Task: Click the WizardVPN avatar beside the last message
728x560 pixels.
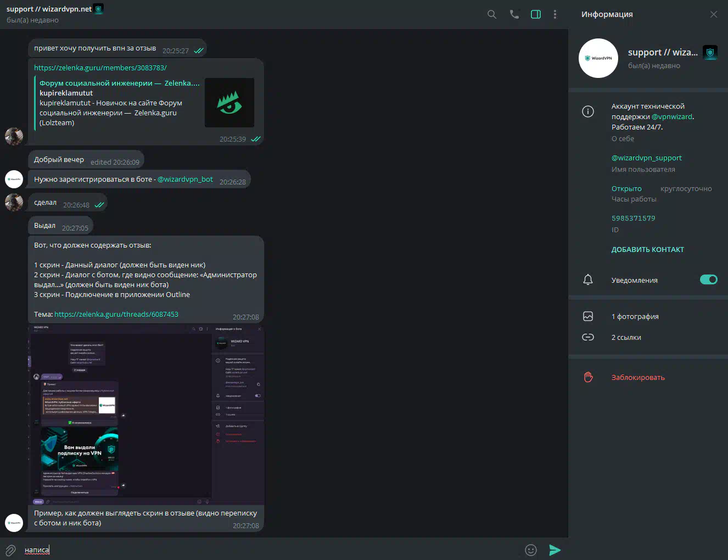Action: pos(14,523)
